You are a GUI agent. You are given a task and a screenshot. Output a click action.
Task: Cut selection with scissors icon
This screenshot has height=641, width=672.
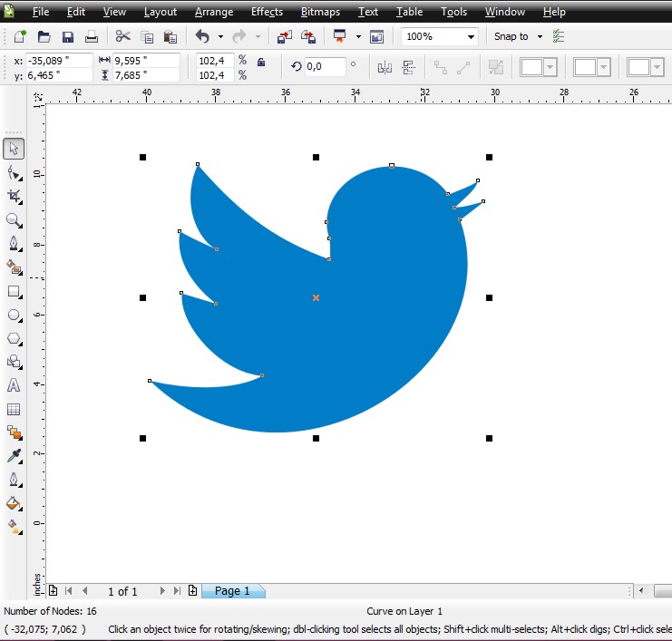pos(122,36)
